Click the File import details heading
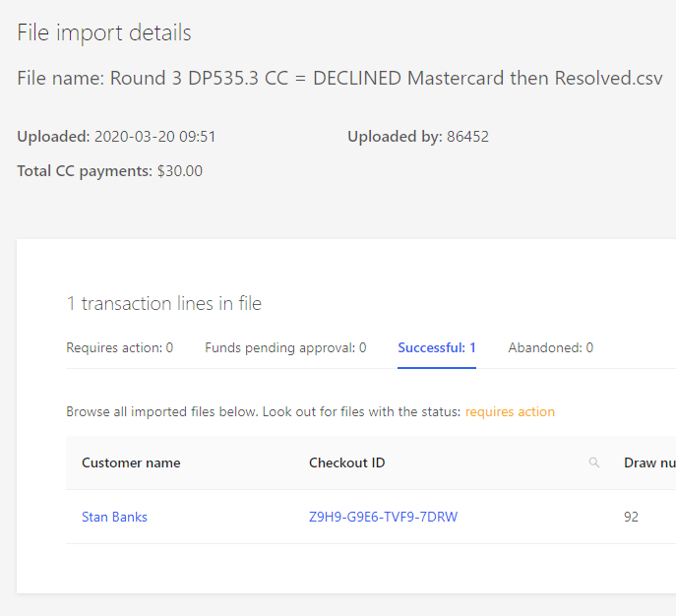 [x=104, y=32]
